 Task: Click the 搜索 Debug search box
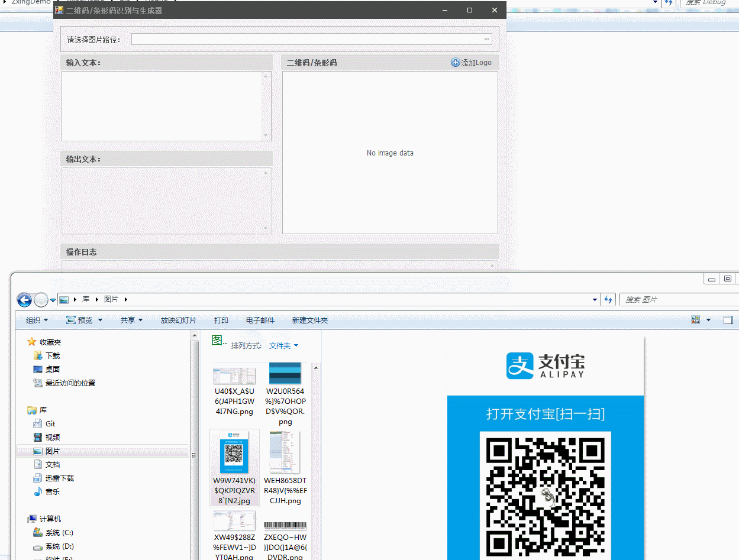(x=709, y=3)
